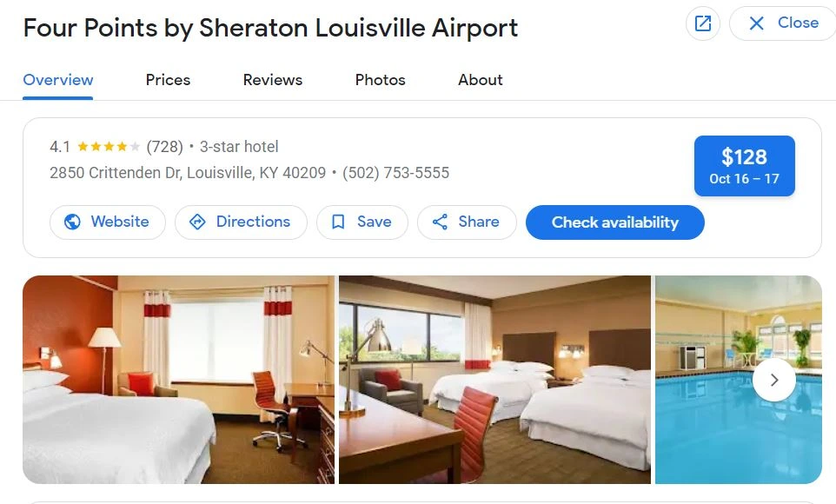View the indoor pool photo
Viewport: 836px width, 504px height.
click(x=739, y=380)
